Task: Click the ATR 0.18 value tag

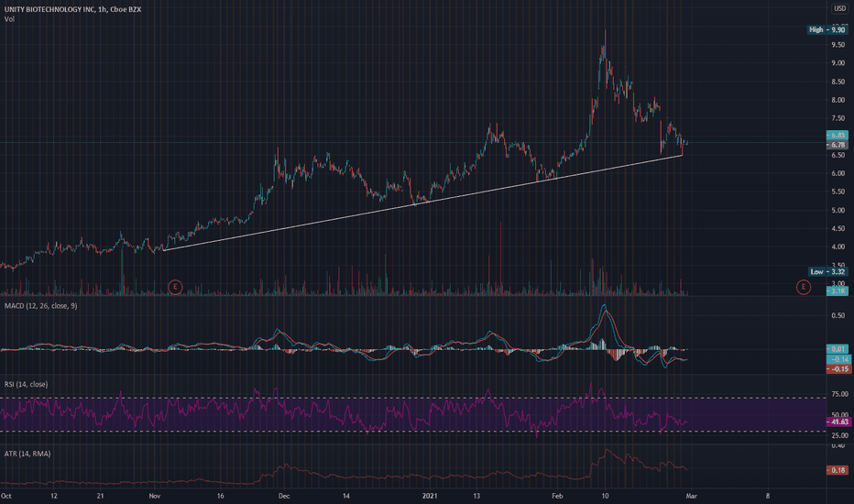Action: pos(838,470)
